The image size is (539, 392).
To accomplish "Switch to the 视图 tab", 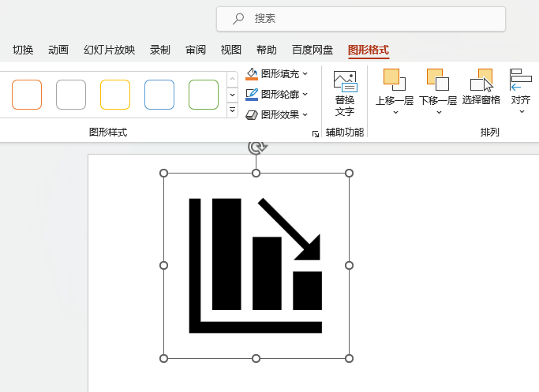I will click(x=231, y=50).
